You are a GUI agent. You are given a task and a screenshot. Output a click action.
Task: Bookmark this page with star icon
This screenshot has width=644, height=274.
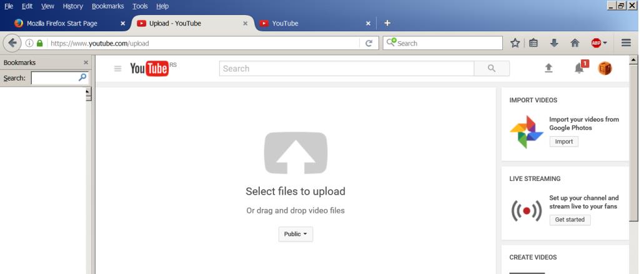(x=515, y=43)
